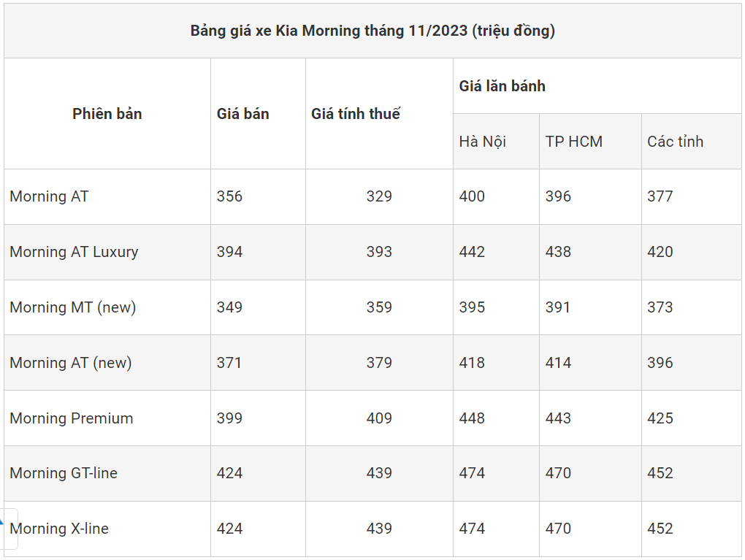Click the Morning X-line row label
745x560 pixels.
click(60, 529)
